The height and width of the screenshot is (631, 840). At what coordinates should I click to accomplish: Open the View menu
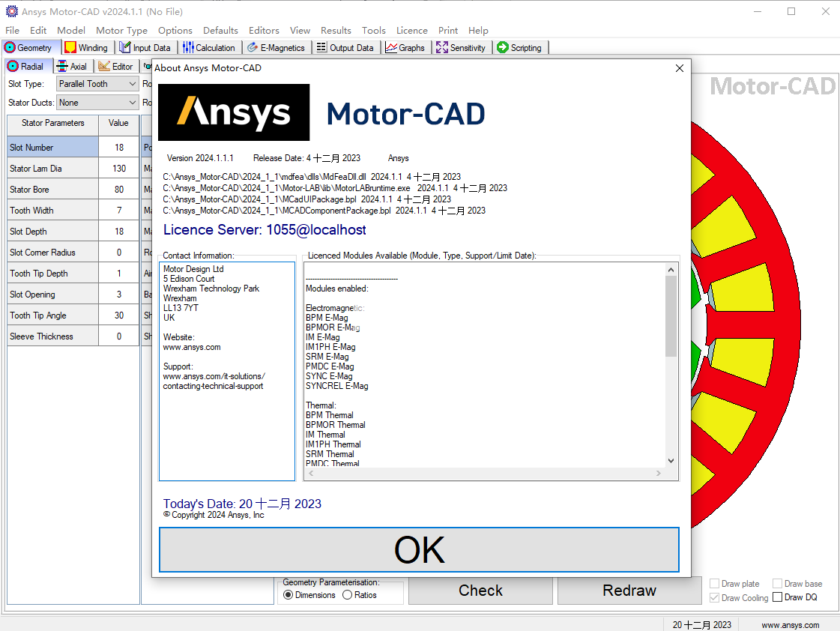pyautogui.click(x=300, y=31)
